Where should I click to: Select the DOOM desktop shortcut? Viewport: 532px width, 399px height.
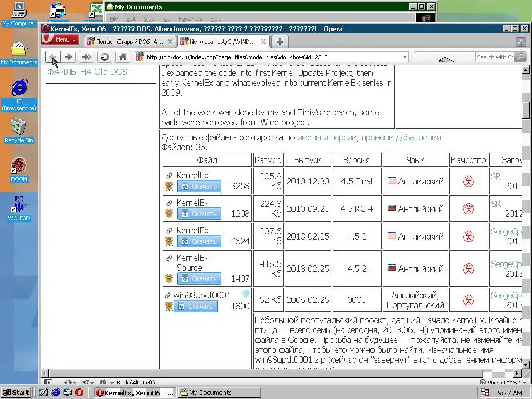[19, 170]
